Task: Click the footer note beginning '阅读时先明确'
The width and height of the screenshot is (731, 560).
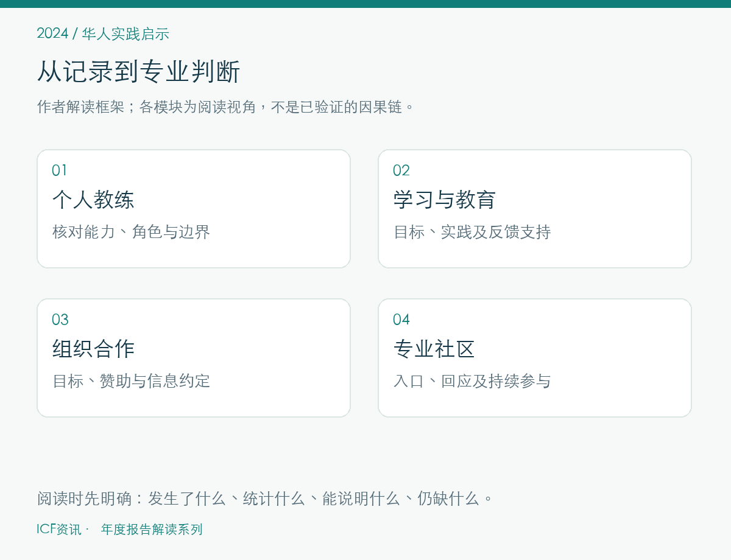Action: click(x=265, y=499)
